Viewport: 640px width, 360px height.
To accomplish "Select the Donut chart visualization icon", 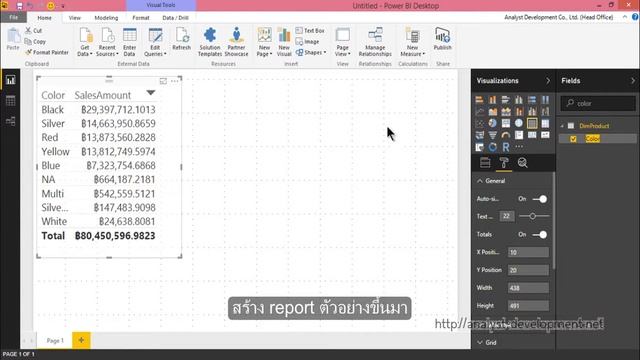I will click(493, 147).
